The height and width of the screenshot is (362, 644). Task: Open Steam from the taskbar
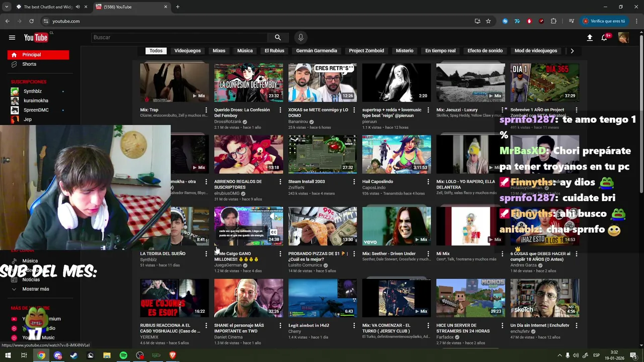(x=74, y=355)
